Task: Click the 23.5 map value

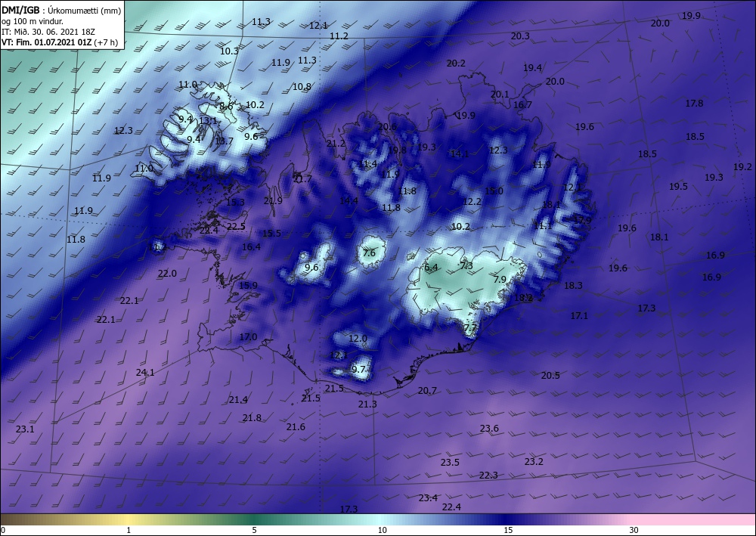Action: pyautogui.click(x=450, y=462)
